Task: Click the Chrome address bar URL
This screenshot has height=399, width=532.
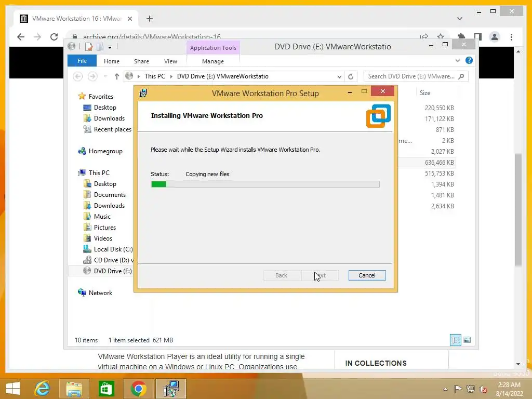Action: pyautogui.click(x=152, y=37)
